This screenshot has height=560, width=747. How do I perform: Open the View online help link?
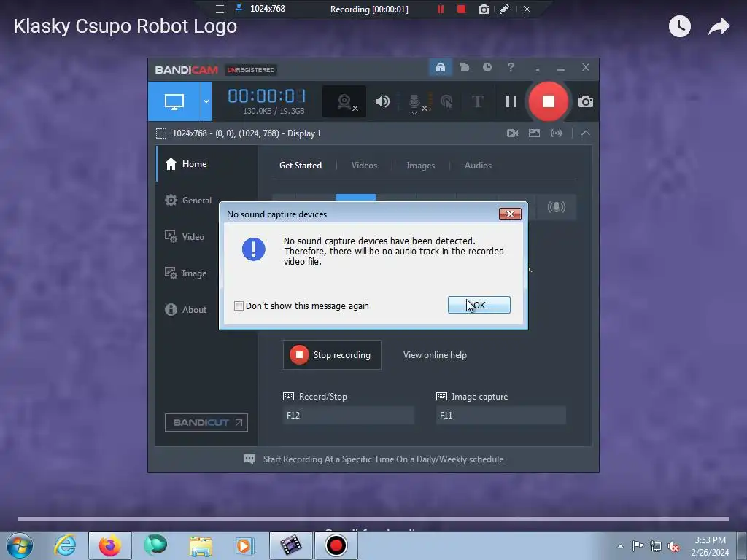[435, 355]
